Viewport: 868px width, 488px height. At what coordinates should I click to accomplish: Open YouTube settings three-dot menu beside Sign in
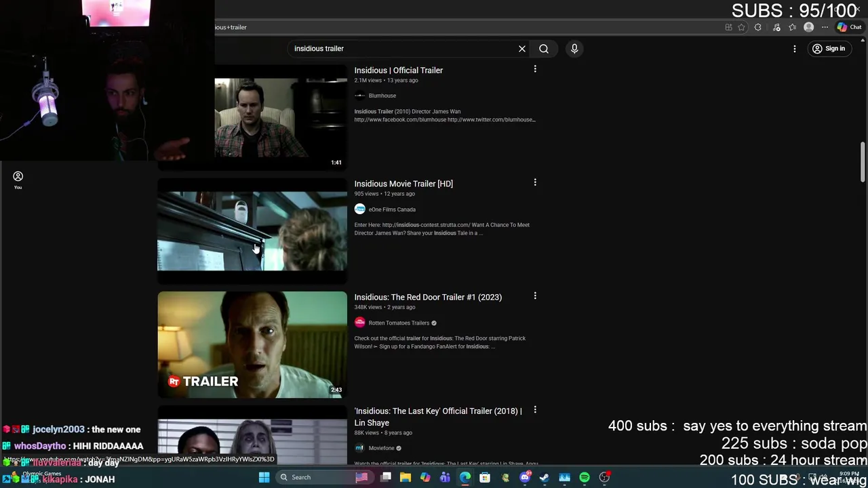pyautogui.click(x=795, y=49)
